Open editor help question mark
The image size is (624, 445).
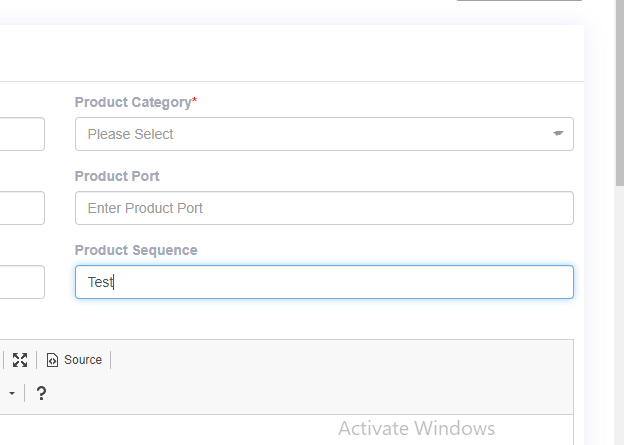(x=41, y=393)
